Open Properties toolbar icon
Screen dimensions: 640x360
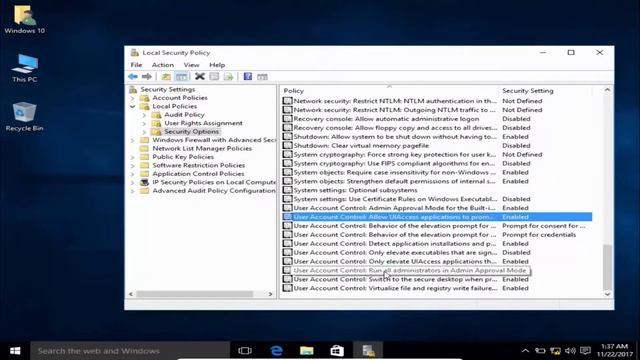coord(214,76)
